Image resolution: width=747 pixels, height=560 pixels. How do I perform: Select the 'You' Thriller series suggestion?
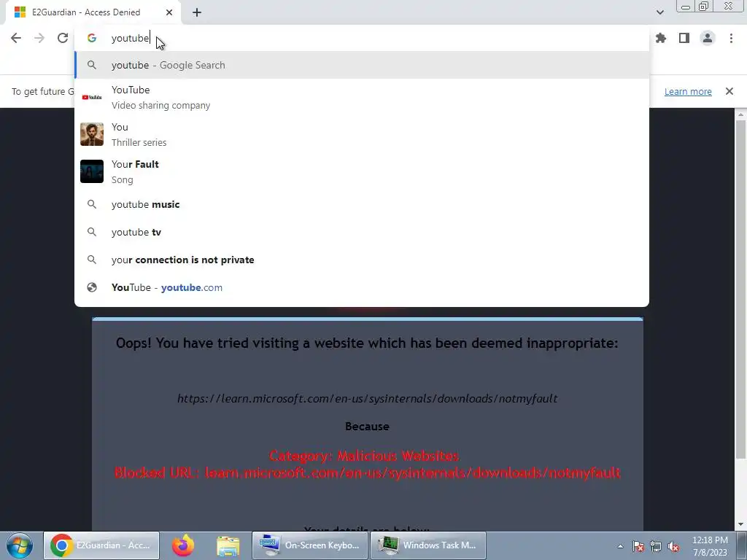click(362, 134)
